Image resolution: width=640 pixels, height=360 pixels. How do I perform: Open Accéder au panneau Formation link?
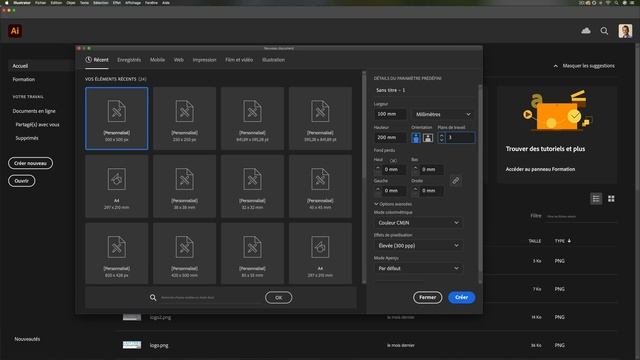540,169
